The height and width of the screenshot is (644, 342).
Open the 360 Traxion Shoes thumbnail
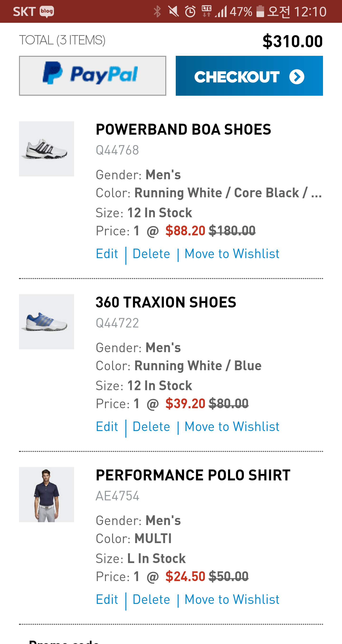coord(47,322)
